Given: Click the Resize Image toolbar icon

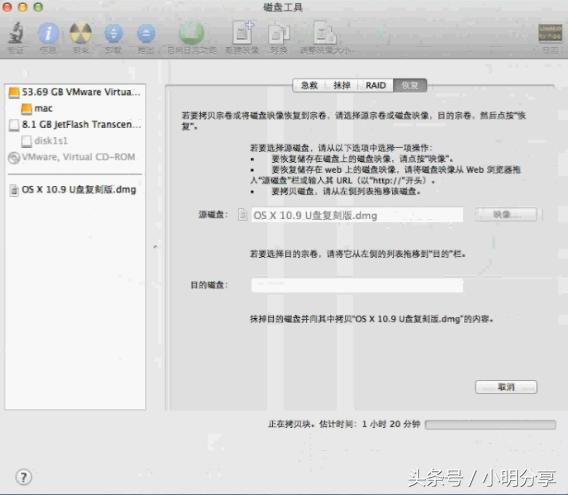Looking at the screenshot, I should [325, 33].
